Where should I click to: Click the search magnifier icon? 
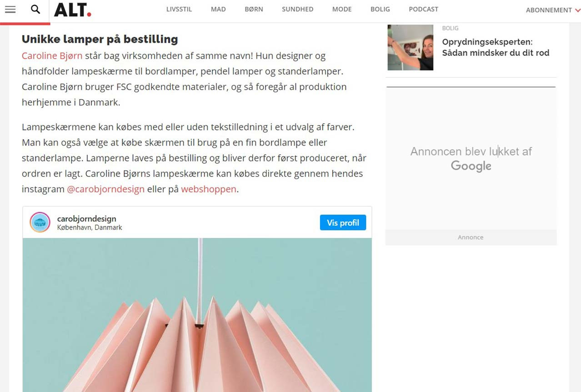point(35,9)
